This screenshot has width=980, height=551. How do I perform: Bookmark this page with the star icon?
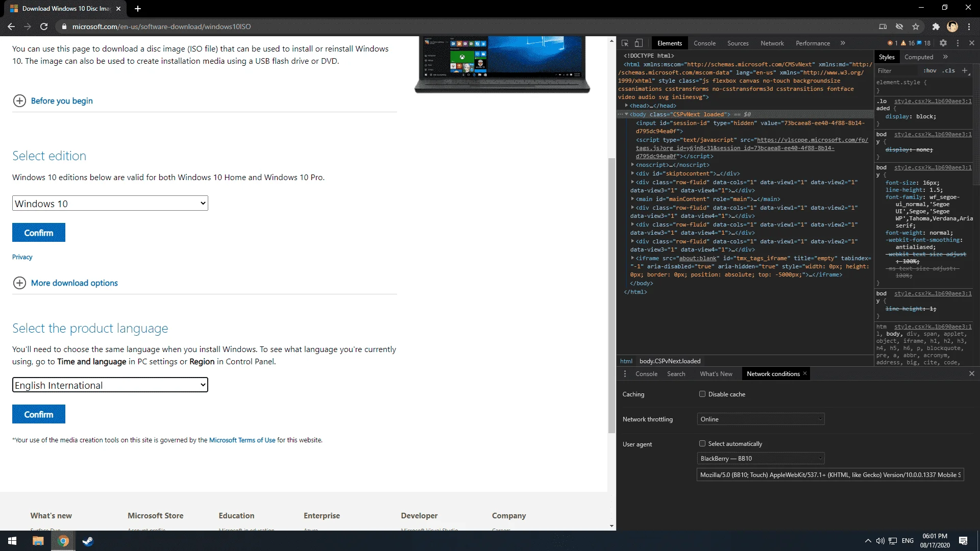(916, 27)
